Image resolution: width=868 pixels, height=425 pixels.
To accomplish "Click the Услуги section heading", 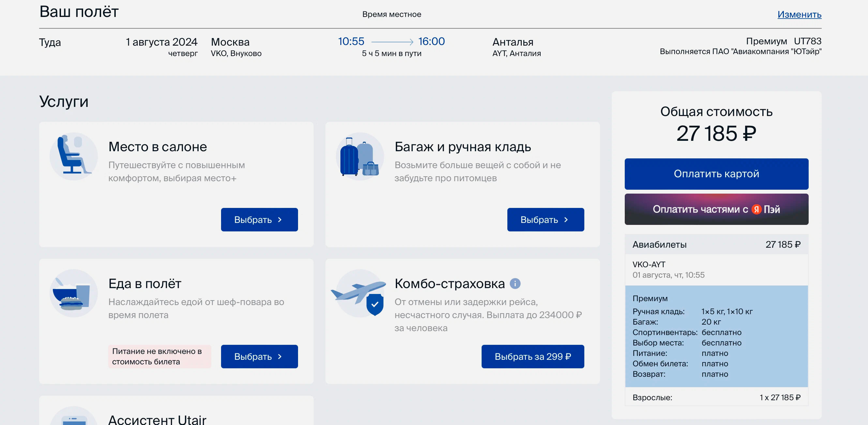I will click(x=64, y=101).
